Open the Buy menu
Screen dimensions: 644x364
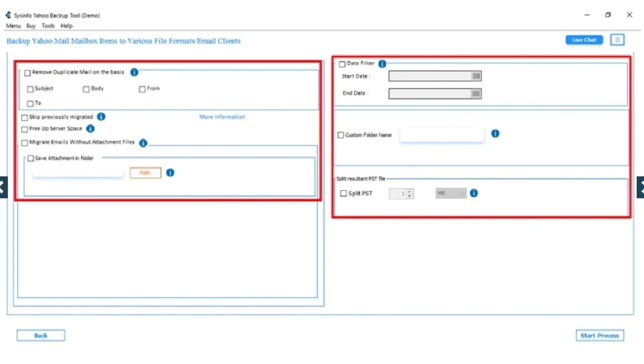coord(31,26)
